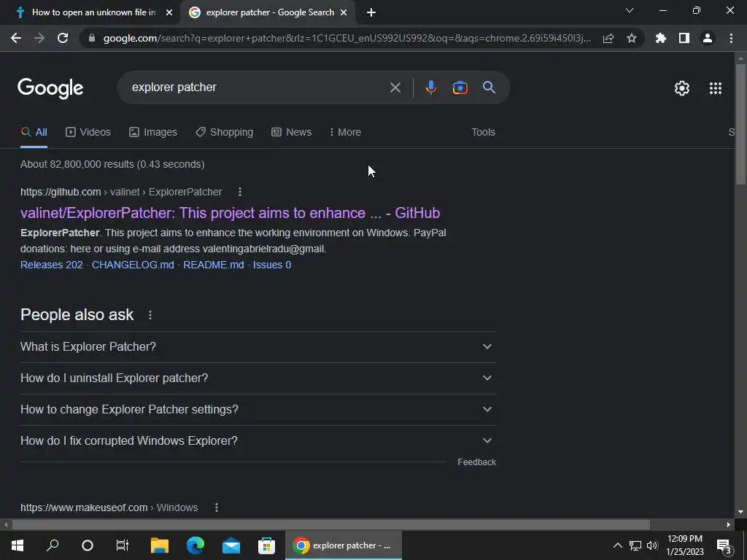Open the More search categories menu
The height and width of the screenshot is (560, 747).
(x=345, y=132)
